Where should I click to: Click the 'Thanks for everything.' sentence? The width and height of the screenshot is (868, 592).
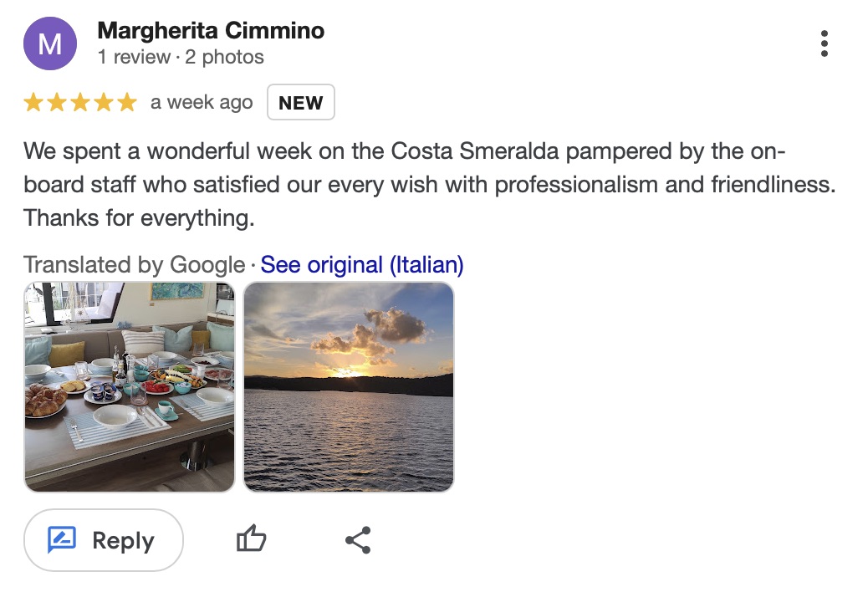tap(139, 218)
